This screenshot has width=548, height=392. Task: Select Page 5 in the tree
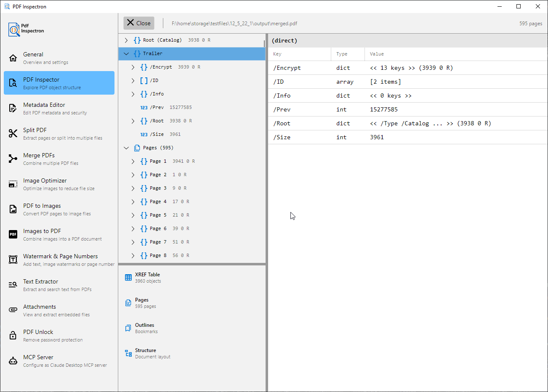click(158, 215)
